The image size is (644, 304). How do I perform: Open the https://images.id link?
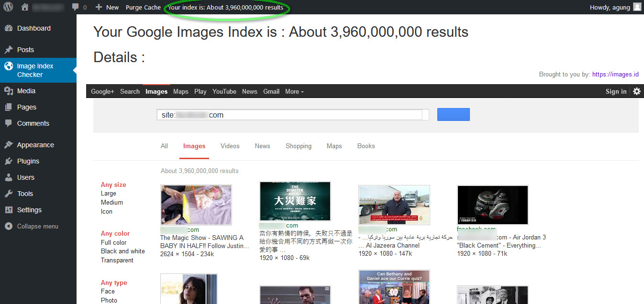(615, 74)
